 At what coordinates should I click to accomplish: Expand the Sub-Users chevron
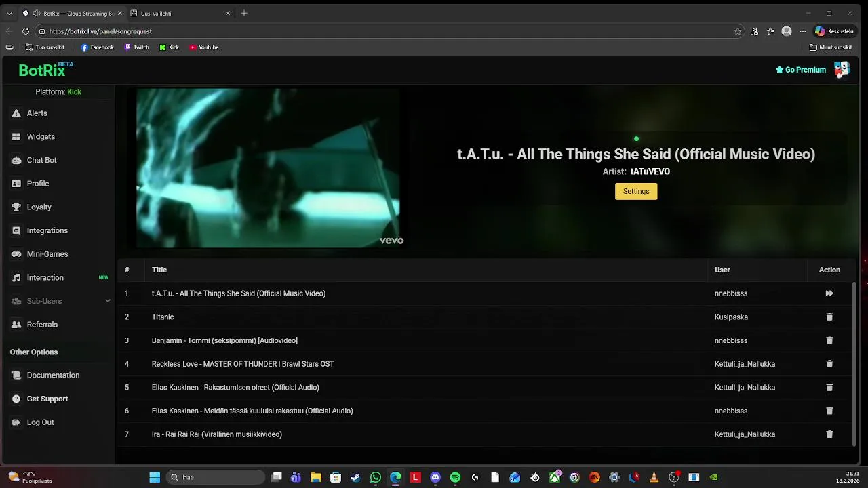click(107, 301)
